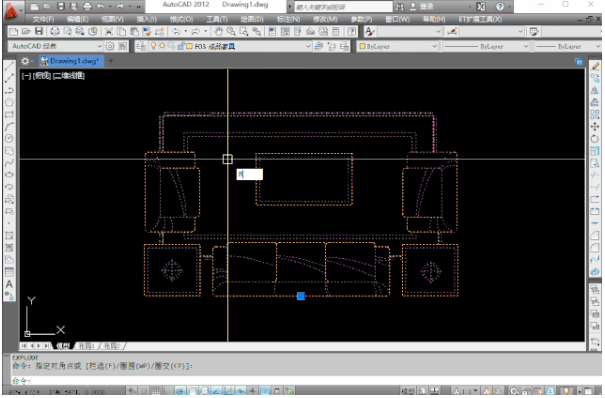The height and width of the screenshot is (398, 605).
Task: Click the Plot printer icon in standard toolbar
Action: coord(55,32)
